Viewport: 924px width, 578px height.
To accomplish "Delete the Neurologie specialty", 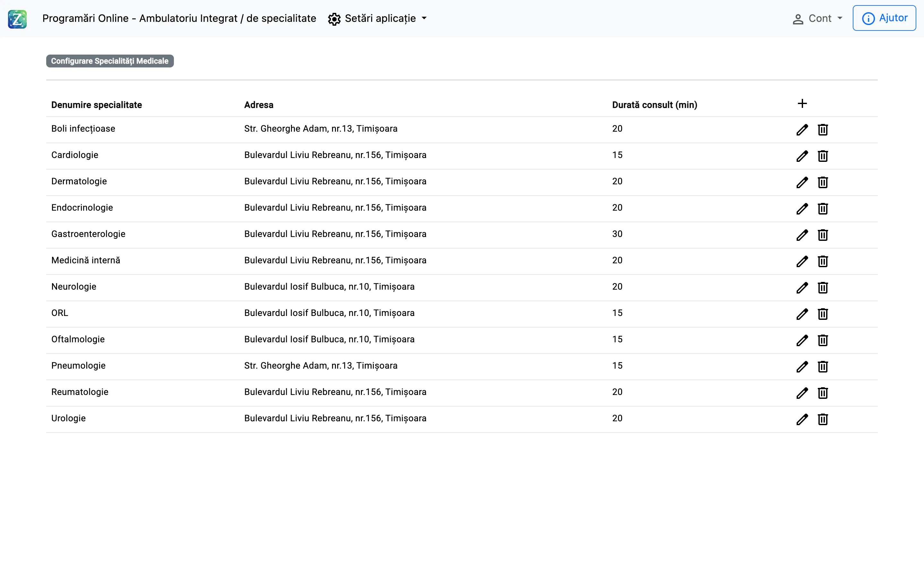I will [x=823, y=287].
